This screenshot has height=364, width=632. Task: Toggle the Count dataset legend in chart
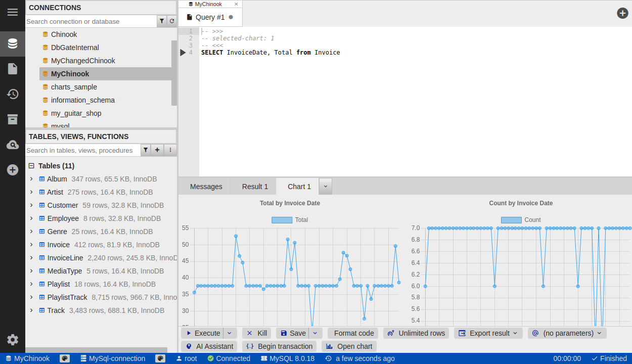pos(520,220)
